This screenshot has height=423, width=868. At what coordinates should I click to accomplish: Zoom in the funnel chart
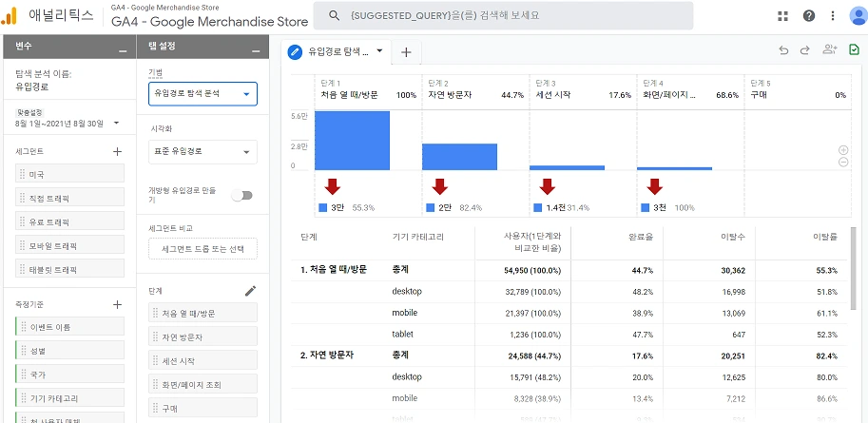click(x=843, y=149)
